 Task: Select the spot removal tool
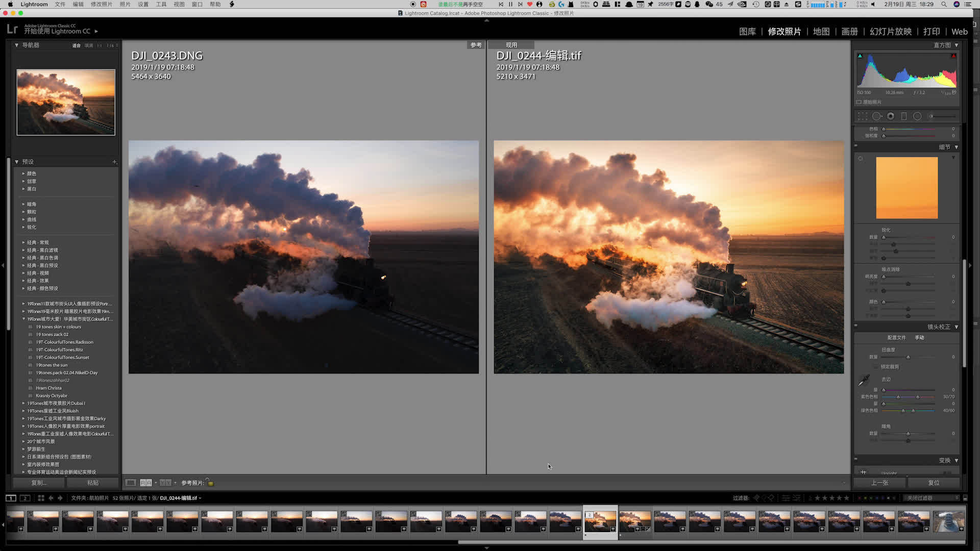[877, 116]
